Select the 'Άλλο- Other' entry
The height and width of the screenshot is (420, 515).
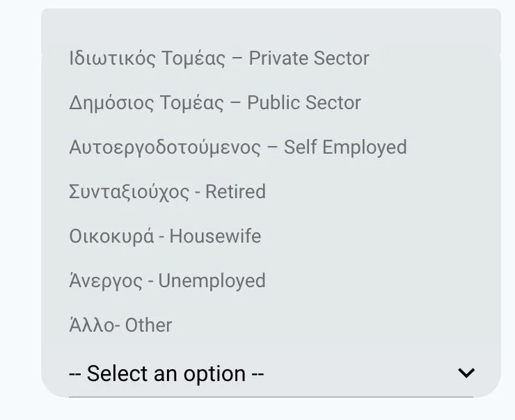point(120,325)
